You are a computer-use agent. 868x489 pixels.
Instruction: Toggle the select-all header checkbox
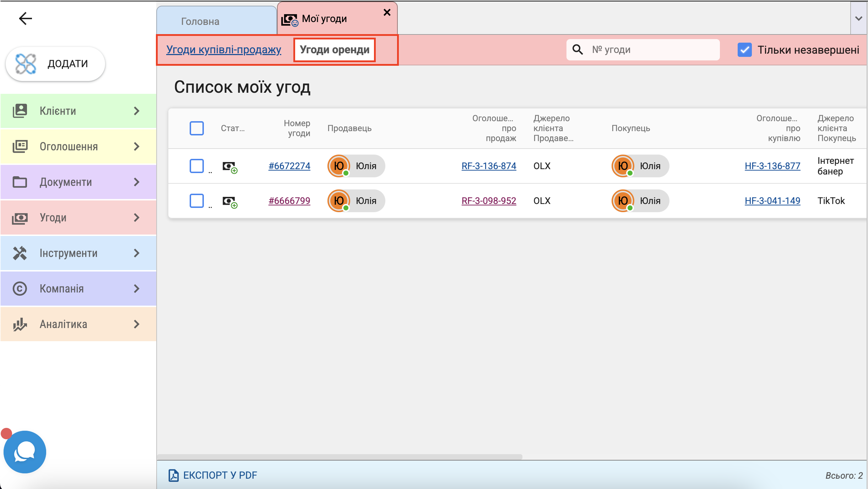tap(197, 128)
